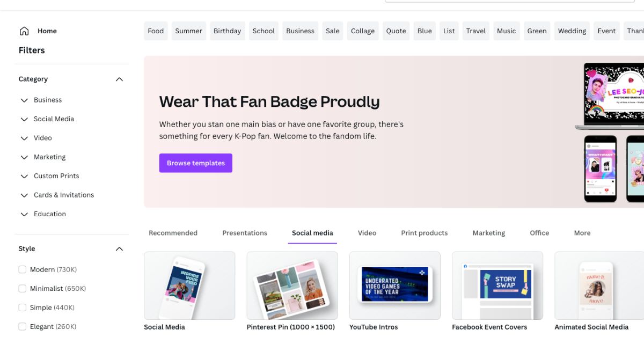The width and height of the screenshot is (644, 337).
Task: Check the Minimalist style checkbox
Action: [x=22, y=288]
